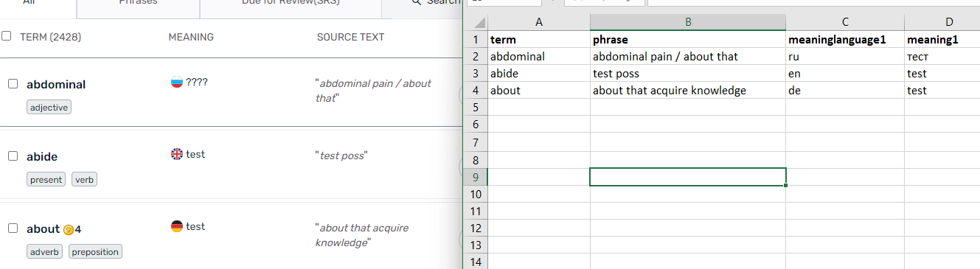Viewport: 980px width, 269px height.
Task: Open the abdominal term entry
Action: pos(56,85)
